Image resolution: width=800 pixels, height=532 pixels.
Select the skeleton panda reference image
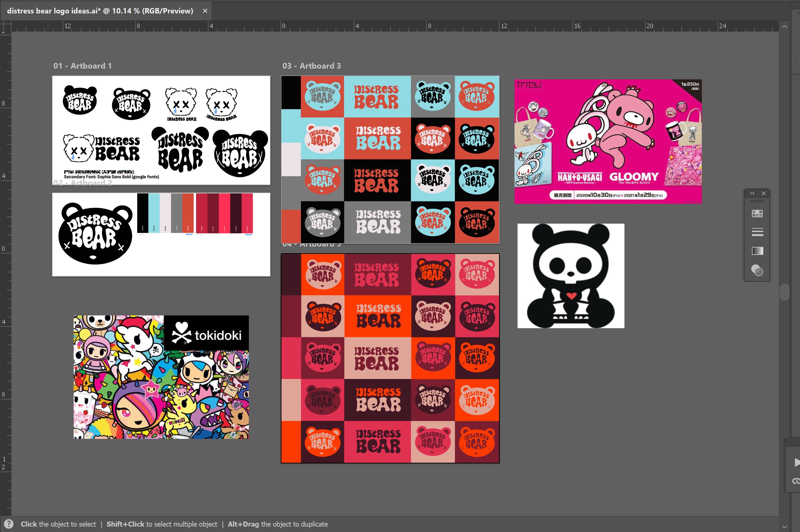tap(570, 275)
